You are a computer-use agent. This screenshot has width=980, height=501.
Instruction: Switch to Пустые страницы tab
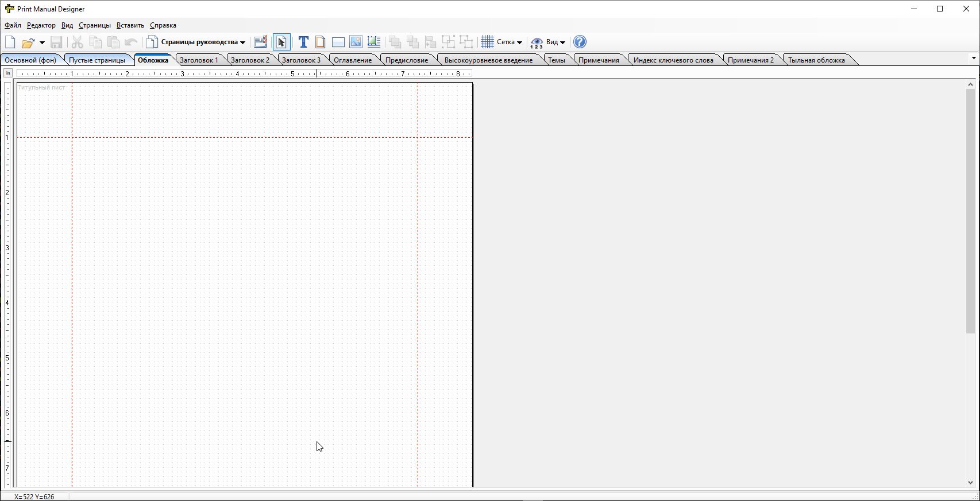[97, 60]
